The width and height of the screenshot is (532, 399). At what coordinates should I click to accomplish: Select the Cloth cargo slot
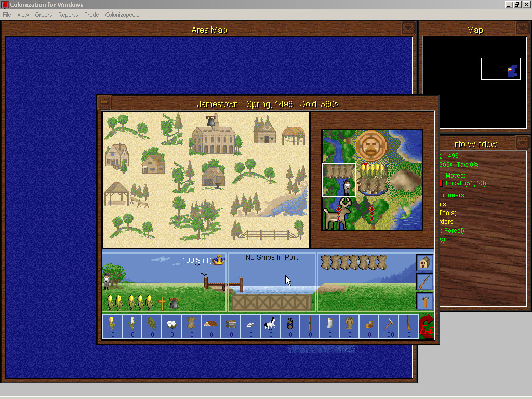coord(329,327)
